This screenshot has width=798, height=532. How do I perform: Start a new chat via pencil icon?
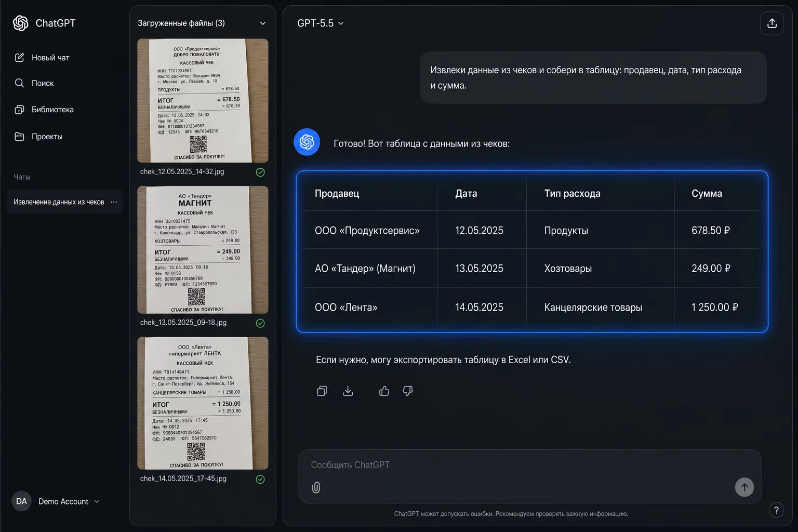[x=19, y=58]
